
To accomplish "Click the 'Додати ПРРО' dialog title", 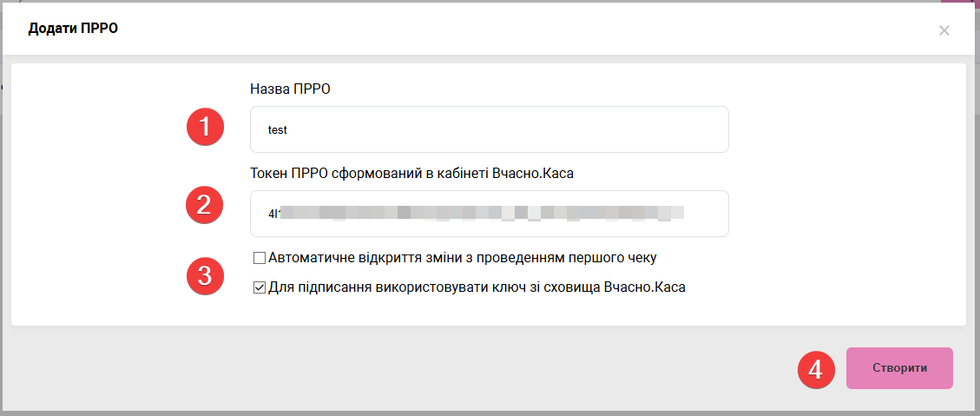I will (73, 29).
